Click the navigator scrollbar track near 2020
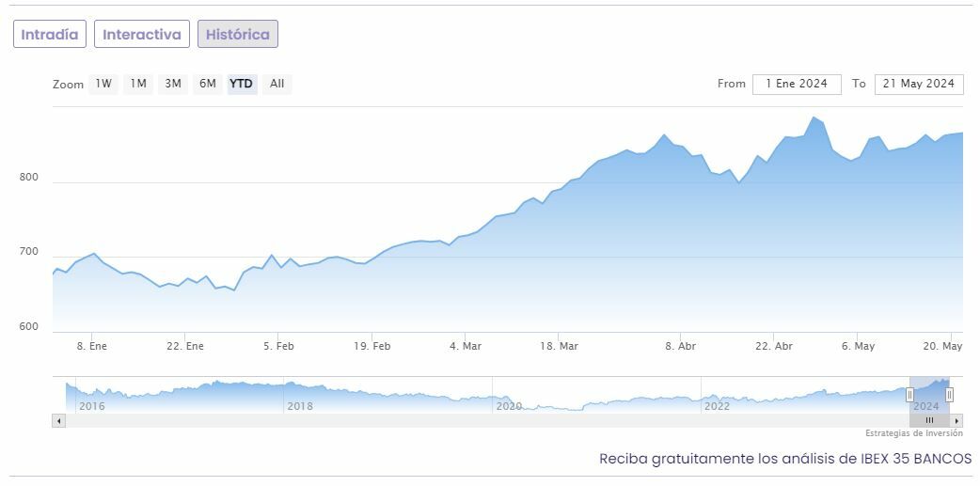980x486 pixels. (x=508, y=421)
